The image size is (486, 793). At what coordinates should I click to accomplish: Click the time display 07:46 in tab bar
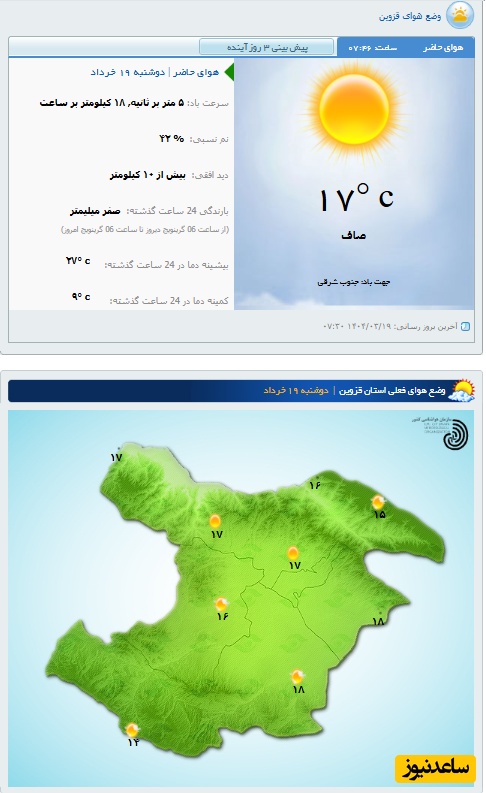pos(373,48)
